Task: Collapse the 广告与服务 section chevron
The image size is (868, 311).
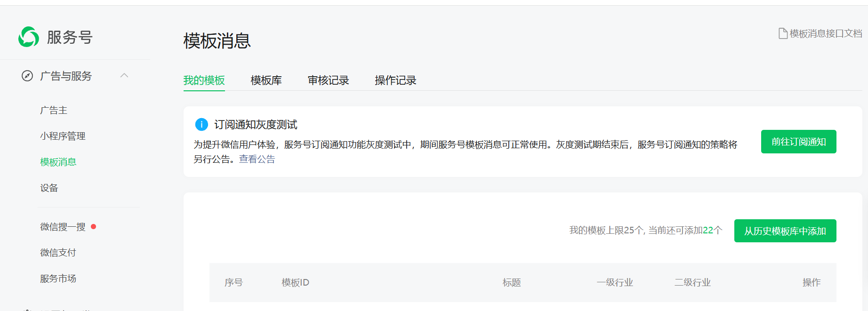Action: (124, 75)
